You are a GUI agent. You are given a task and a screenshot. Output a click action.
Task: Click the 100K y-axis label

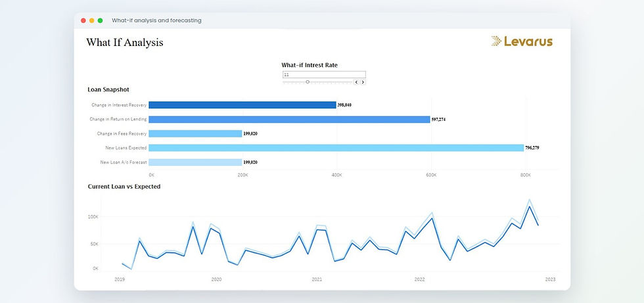(x=93, y=217)
